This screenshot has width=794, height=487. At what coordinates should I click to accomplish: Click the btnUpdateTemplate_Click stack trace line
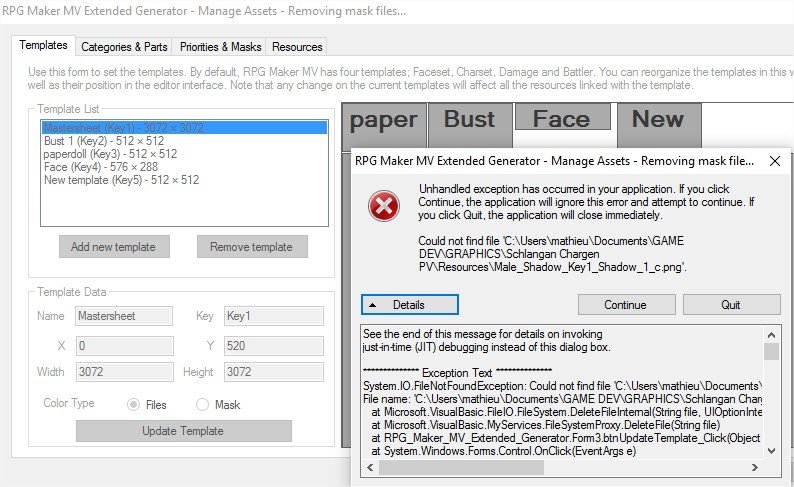tap(566, 438)
